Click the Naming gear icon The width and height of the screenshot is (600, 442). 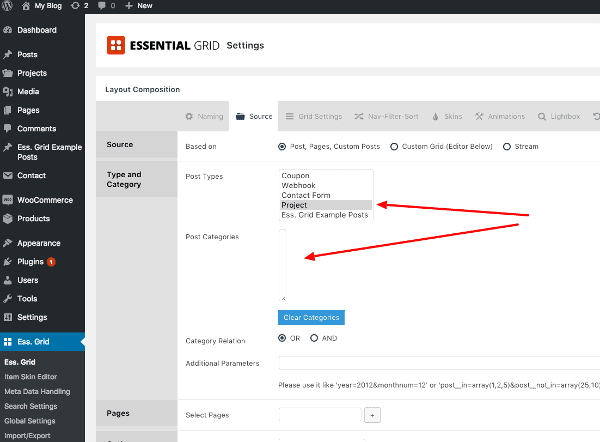(x=189, y=116)
